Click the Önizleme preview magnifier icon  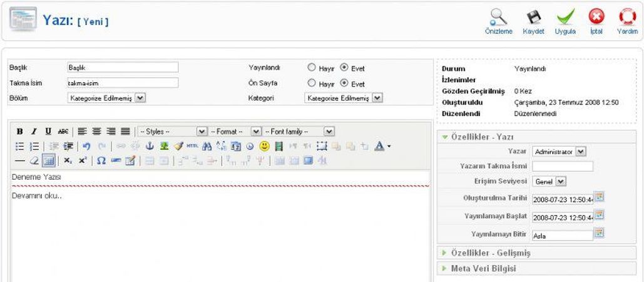498,17
